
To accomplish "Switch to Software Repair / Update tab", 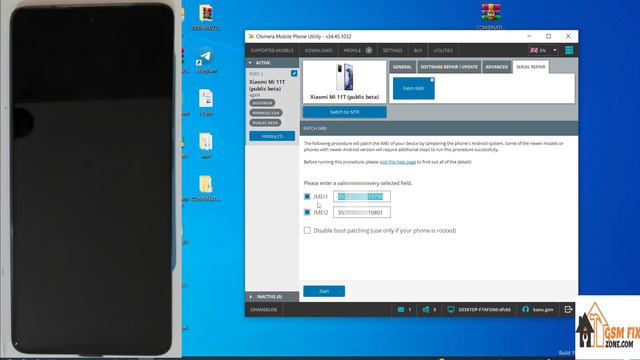I will pos(449,67).
